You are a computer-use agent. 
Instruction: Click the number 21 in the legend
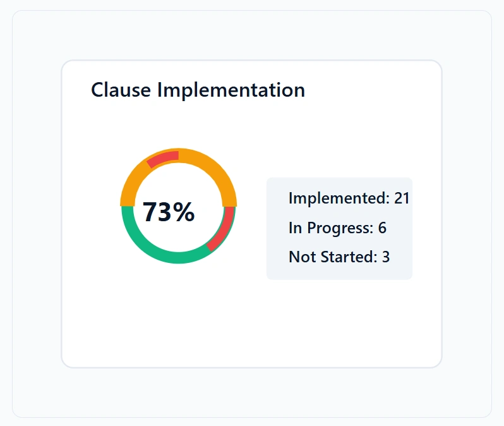[402, 198]
